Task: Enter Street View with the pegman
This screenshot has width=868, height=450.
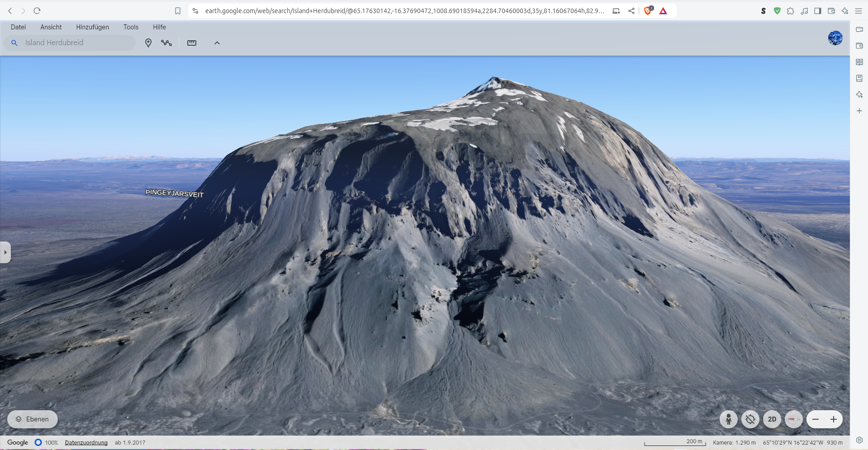Action: coord(729,419)
